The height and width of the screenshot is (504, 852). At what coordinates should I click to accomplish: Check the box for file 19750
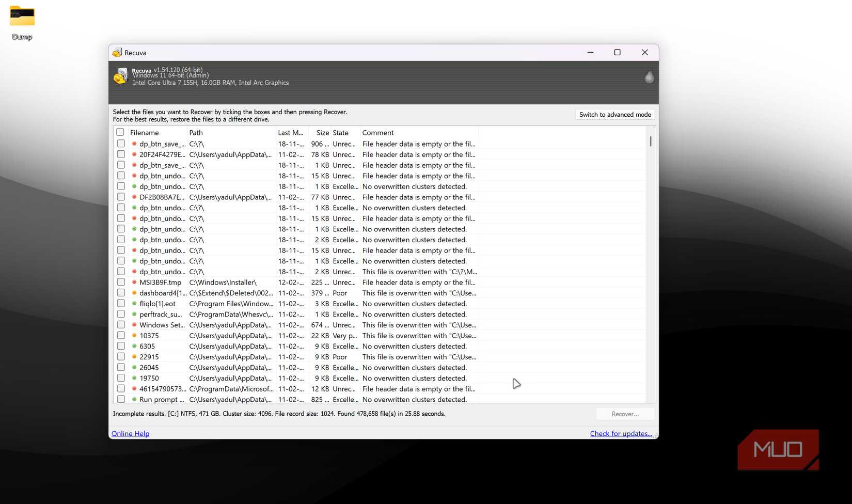[x=121, y=378]
